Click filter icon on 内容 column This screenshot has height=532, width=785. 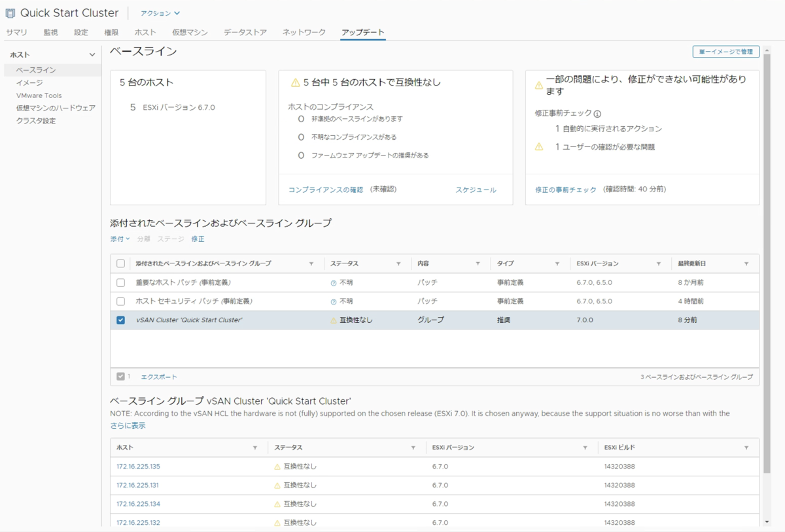pos(477,264)
